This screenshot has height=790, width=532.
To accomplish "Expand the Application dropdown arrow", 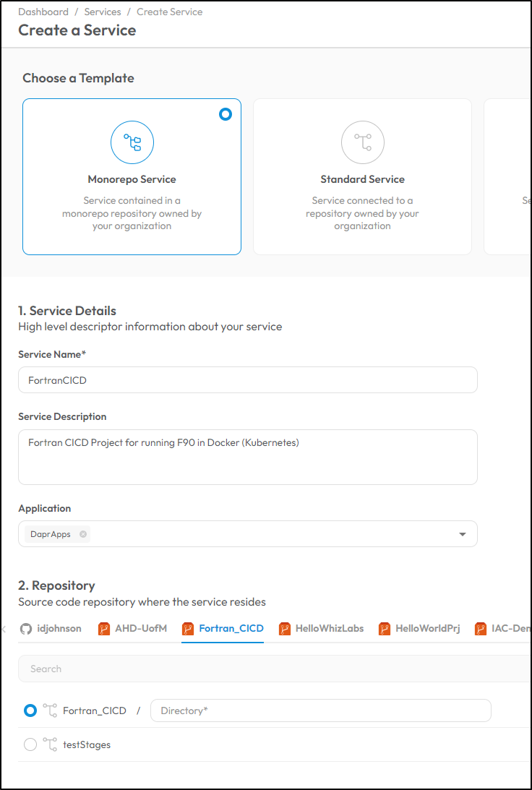I will (x=463, y=534).
